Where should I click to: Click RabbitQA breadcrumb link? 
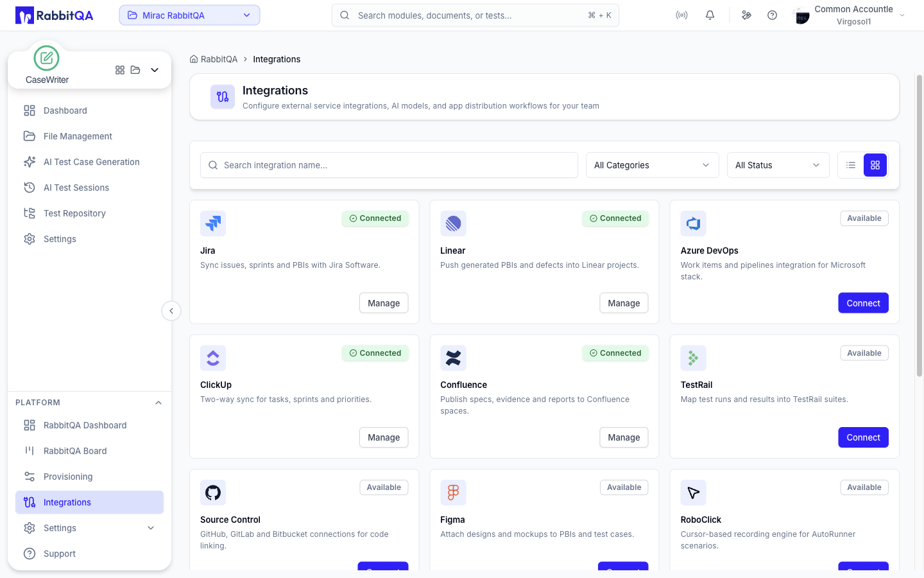(219, 59)
